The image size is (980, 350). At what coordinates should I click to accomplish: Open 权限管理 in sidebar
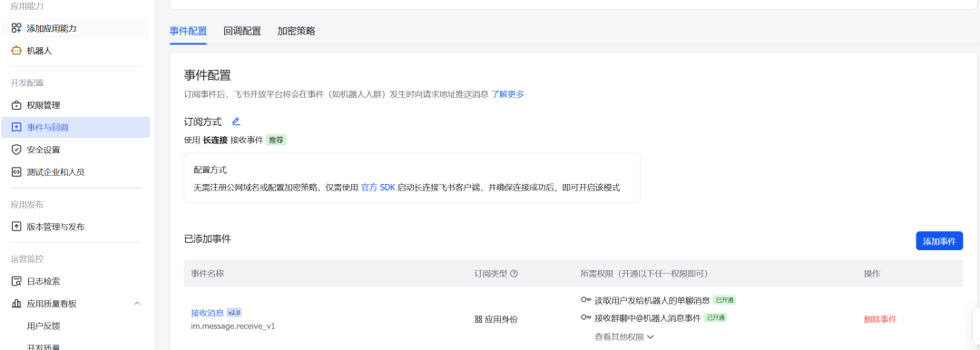point(75,105)
